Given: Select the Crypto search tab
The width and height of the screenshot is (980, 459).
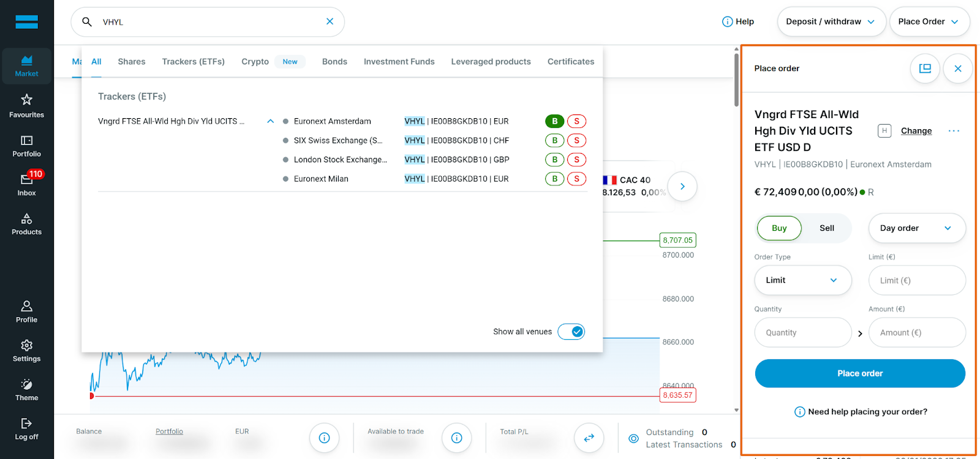Looking at the screenshot, I should (x=255, y=62).
